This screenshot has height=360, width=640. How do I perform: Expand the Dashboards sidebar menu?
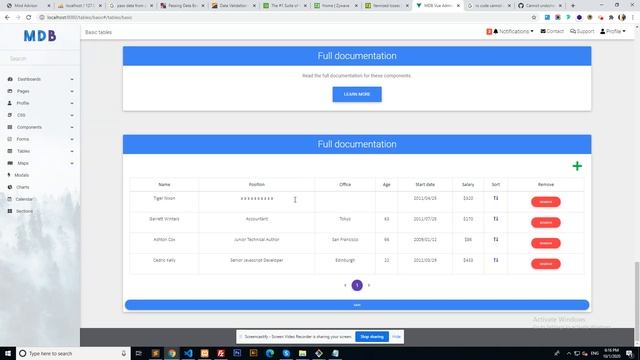point(40,79)
